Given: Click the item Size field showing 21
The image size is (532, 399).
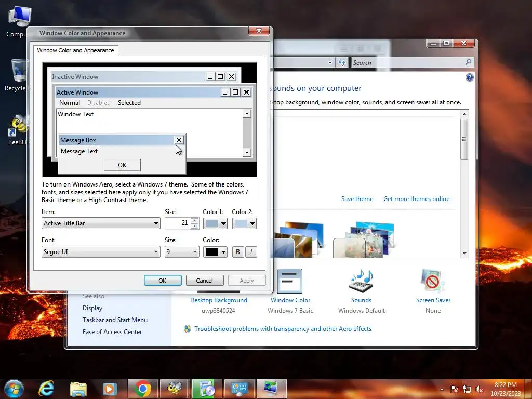Looking at the screenshot, I should click(178, 223).
